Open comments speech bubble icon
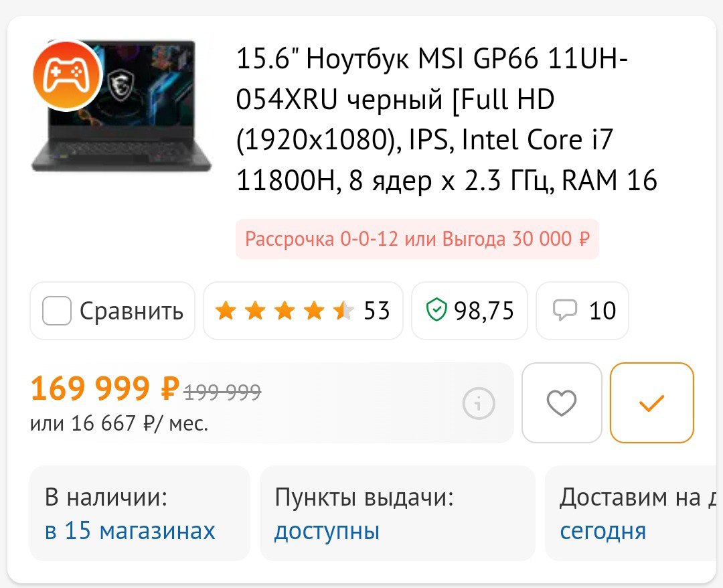This screenshot has width=723, height=588. (564, 310)
